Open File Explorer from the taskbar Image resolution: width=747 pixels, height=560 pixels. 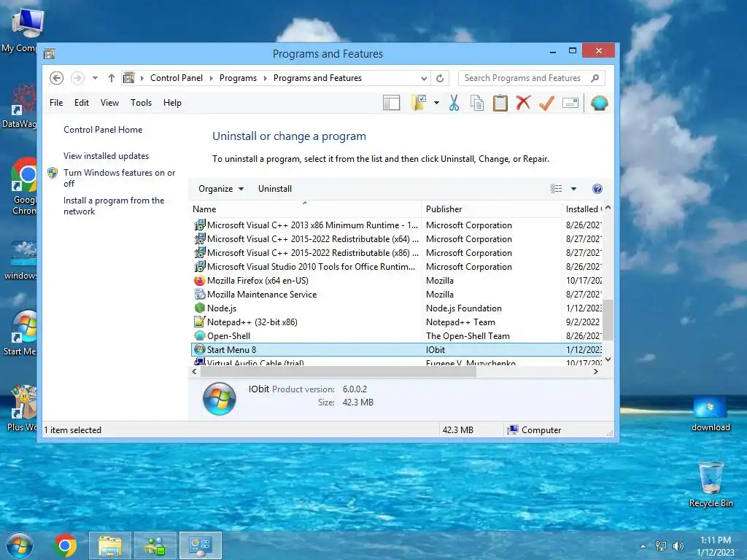coord(110,545)
